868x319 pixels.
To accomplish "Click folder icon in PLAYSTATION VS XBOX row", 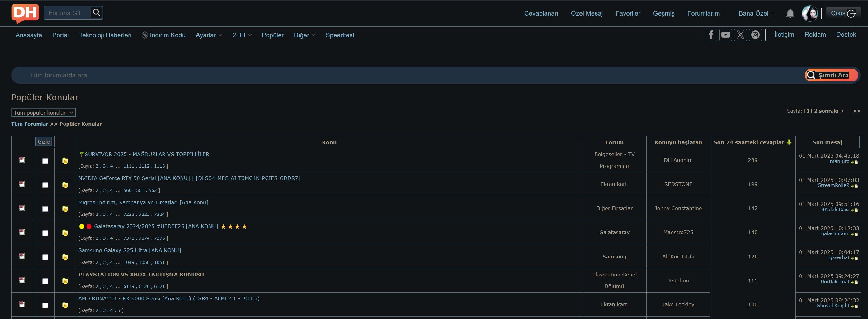I will pos(65,281).
